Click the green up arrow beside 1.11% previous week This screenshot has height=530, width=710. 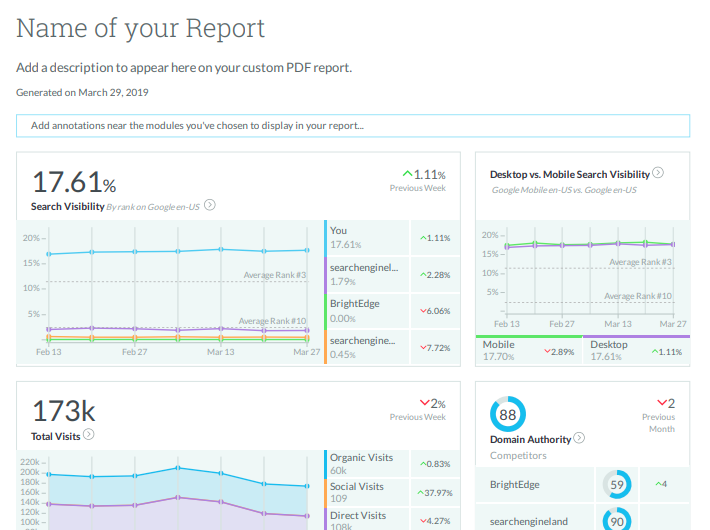(x=407, y=174)
